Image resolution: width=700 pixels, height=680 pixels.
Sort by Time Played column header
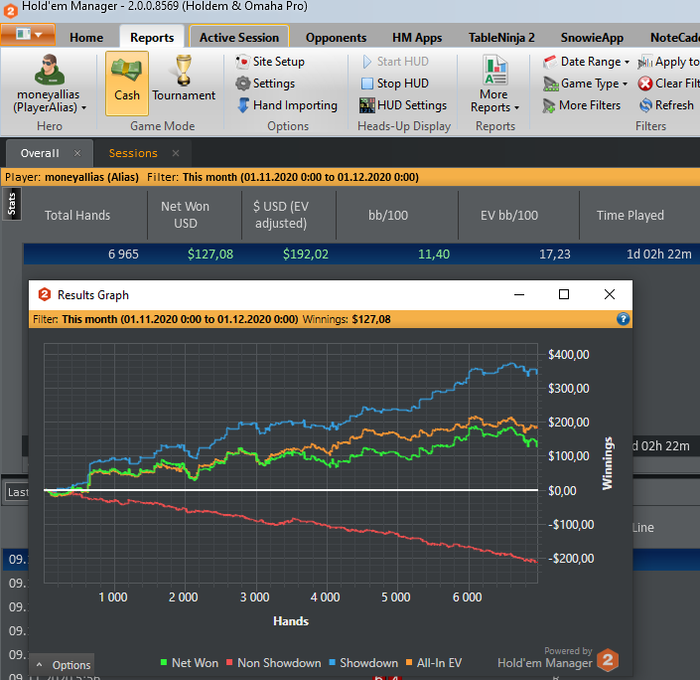(630, 215)
